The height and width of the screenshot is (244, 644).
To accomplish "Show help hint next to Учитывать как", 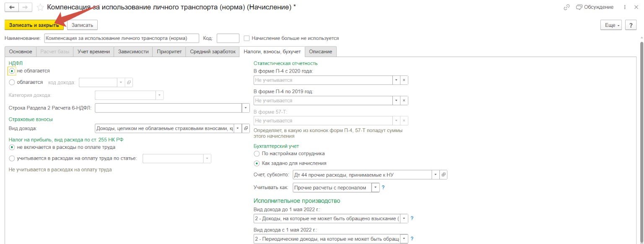I will pyautogui.click(x=383, y=187).
